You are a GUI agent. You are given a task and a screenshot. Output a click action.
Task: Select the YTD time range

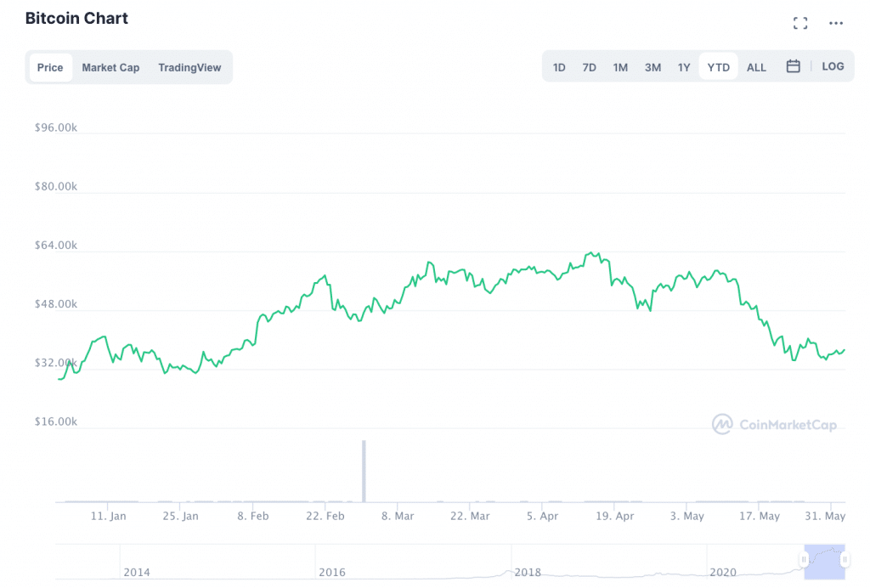click(x=719, y=67)
